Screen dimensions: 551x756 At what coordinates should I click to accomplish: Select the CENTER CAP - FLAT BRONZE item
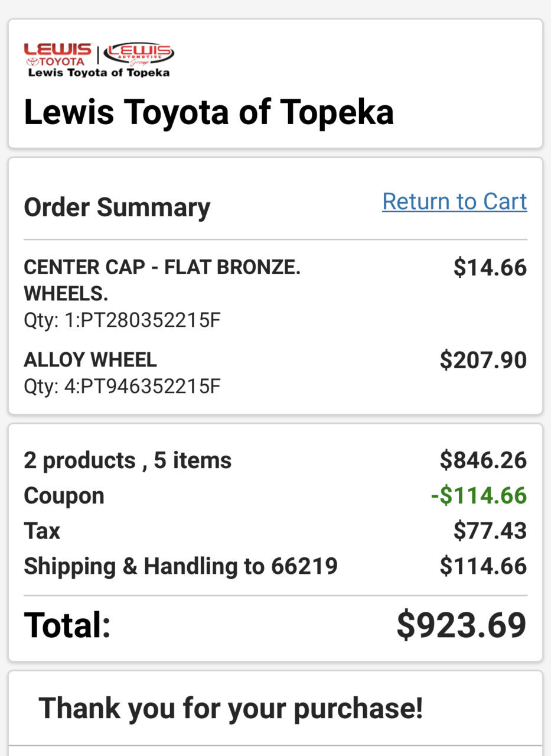pos(162,280)
